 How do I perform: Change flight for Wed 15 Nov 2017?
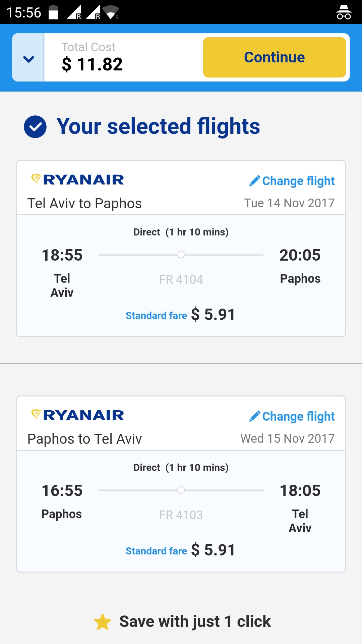[292, 416]
